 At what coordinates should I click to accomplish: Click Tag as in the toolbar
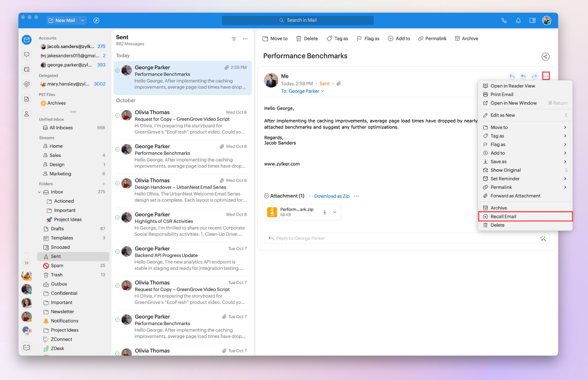337,39
